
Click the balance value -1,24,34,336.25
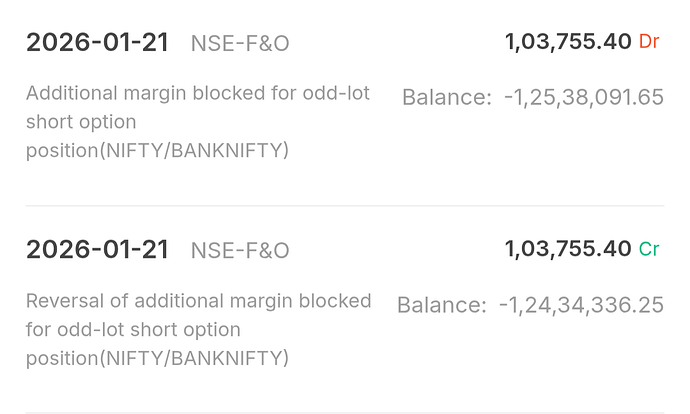click(x=581, y=305)
